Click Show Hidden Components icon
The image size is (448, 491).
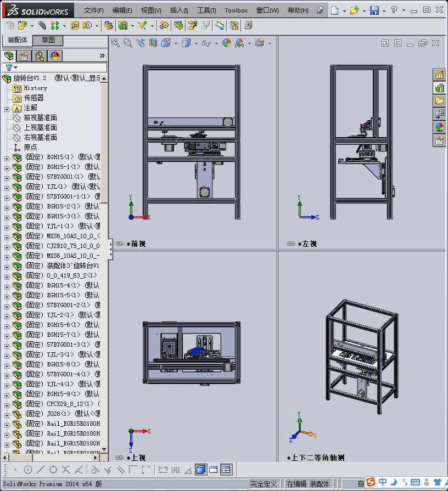pos(108,25)
